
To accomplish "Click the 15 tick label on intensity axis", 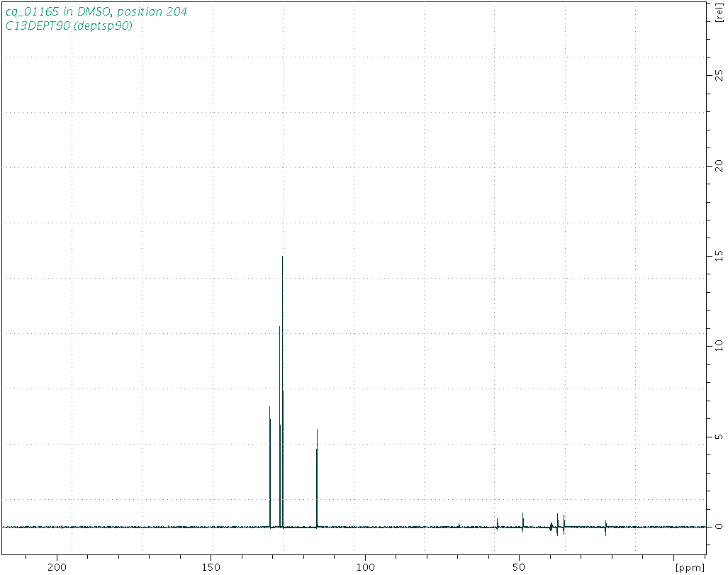I will tap(719, 255).
